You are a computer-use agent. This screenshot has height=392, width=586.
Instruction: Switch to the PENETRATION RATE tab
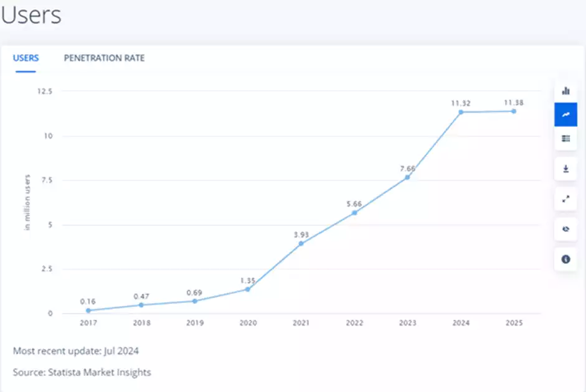pos(104,58)
